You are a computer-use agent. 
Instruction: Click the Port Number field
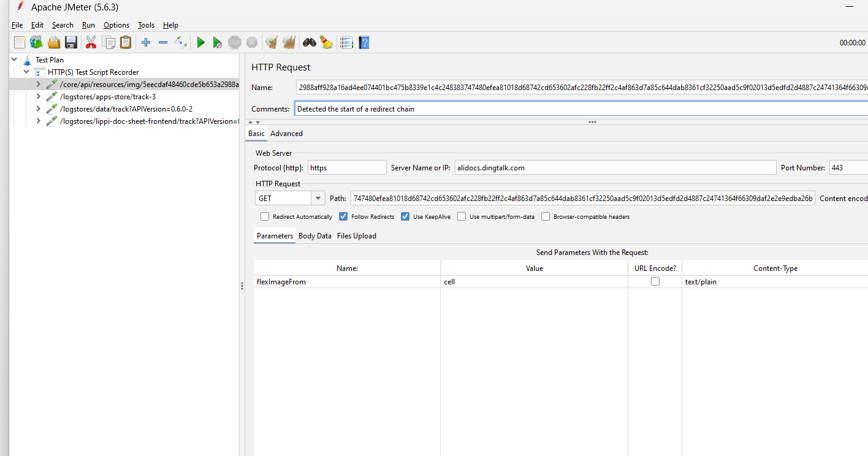tap(848, 167)
